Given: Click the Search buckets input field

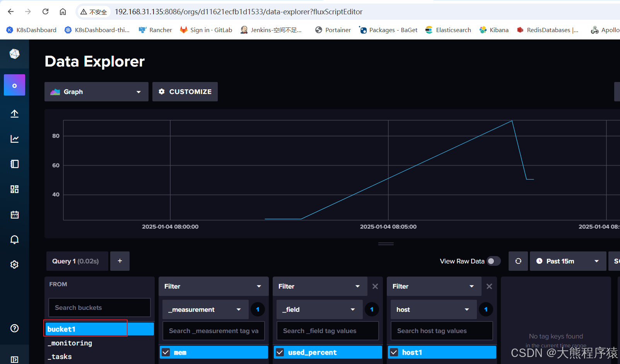Looking at the screenshot, I should tap(99, 308).
